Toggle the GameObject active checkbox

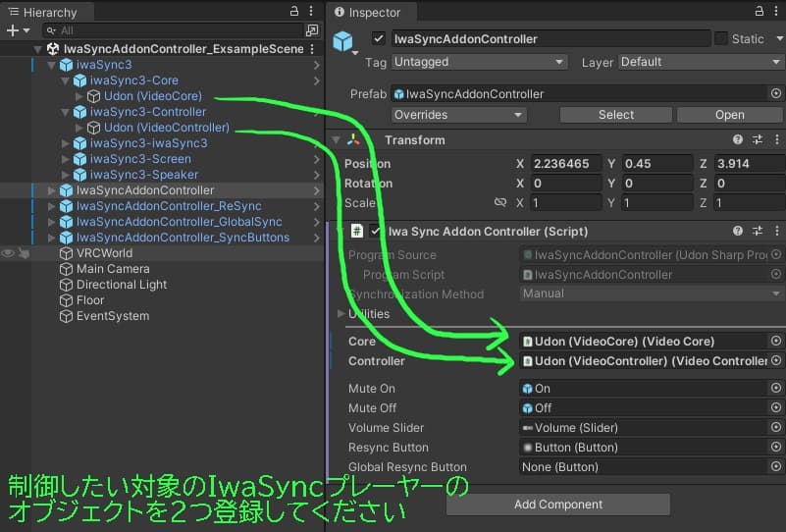click(x=379, y=39)
